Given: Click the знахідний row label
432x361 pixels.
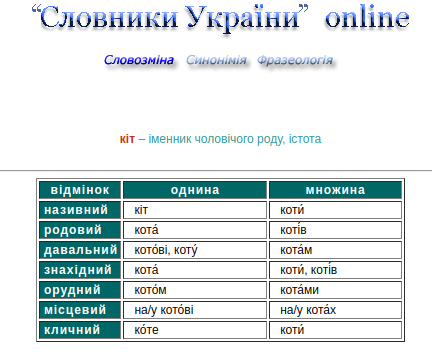Looking at the screenshot, I should [x=80, y=270].
